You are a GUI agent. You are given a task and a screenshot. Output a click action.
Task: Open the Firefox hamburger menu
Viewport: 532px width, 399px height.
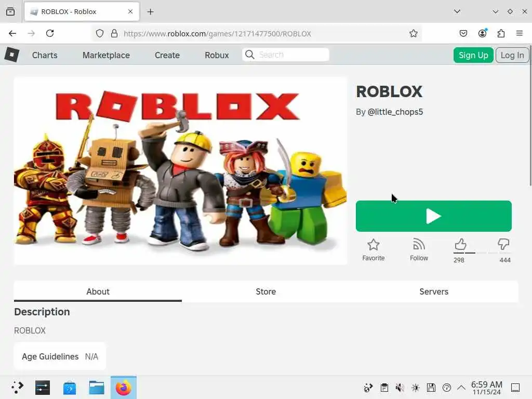pyautogui.click(x=520, y=33)
